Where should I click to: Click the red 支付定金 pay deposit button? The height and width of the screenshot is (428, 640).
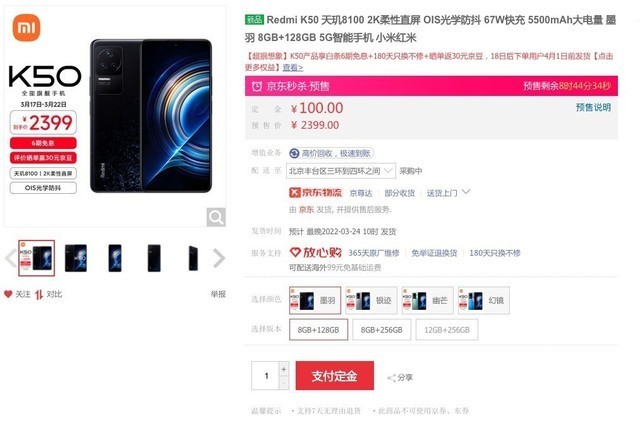335,375
